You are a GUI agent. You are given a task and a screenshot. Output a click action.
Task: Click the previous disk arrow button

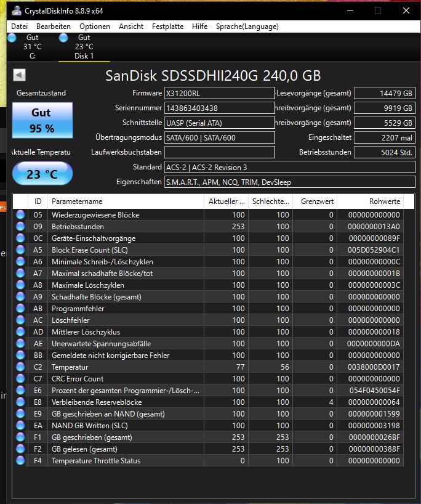click(19, 75)
